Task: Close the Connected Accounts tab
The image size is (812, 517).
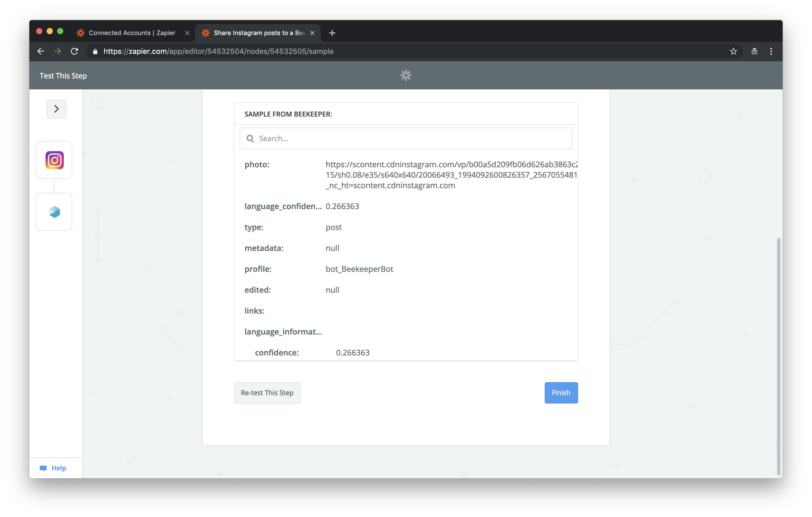Action: click(x=187, y=33)
